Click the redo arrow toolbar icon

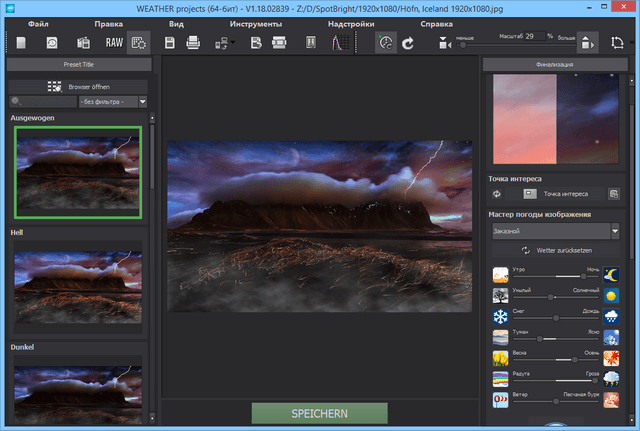[x=408, y=43]
